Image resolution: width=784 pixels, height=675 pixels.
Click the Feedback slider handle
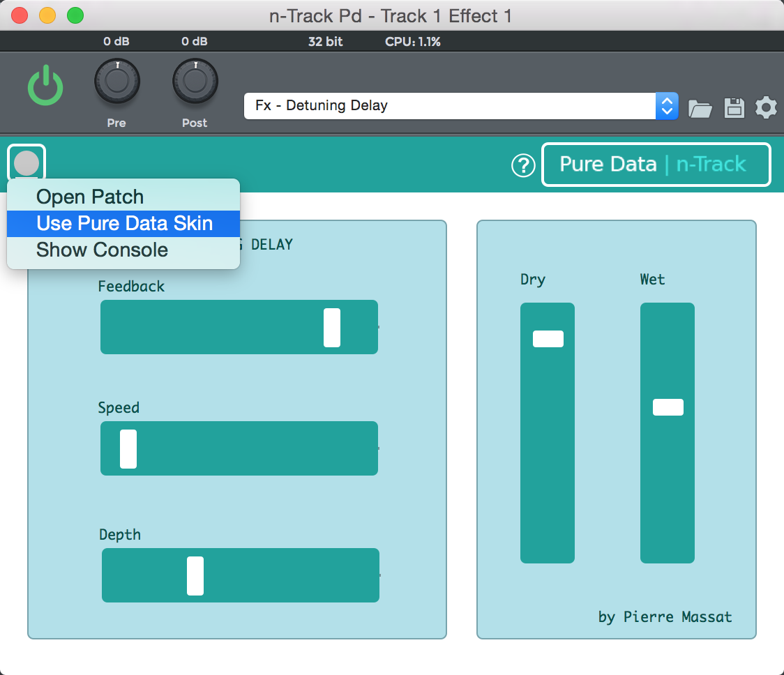(x=332, y=327)
